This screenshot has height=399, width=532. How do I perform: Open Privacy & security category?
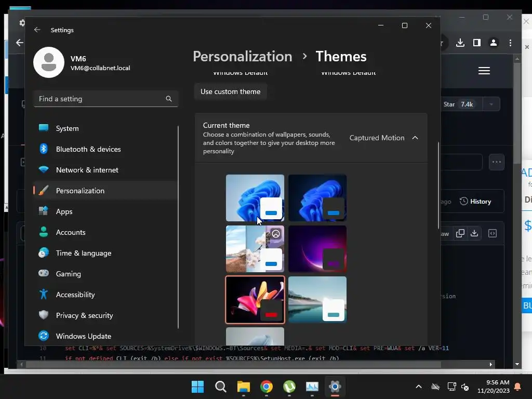point(106,315)
